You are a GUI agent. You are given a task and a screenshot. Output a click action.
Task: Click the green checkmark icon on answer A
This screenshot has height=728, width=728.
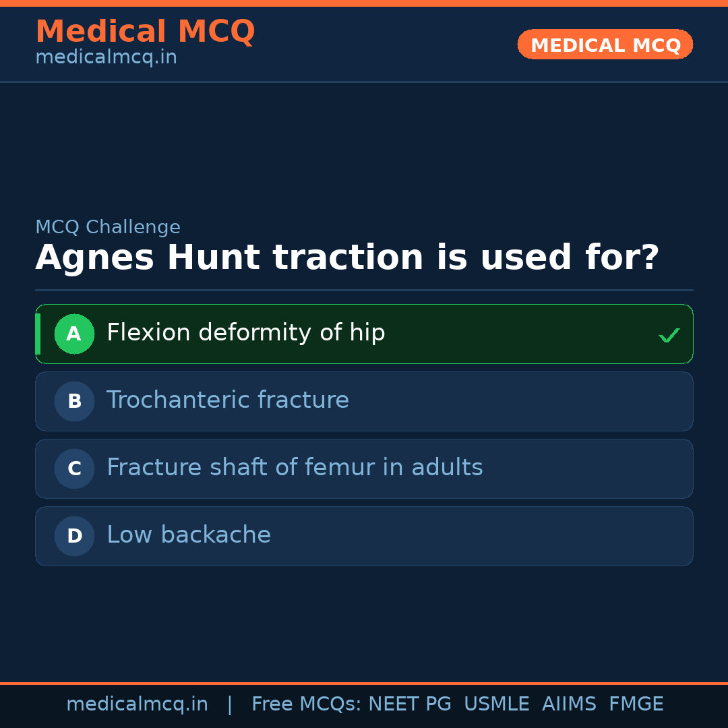669,334
